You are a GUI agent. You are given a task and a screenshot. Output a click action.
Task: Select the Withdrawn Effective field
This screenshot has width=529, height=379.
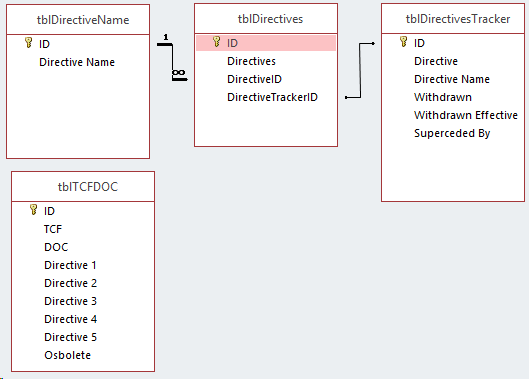[x=466, y=115]
